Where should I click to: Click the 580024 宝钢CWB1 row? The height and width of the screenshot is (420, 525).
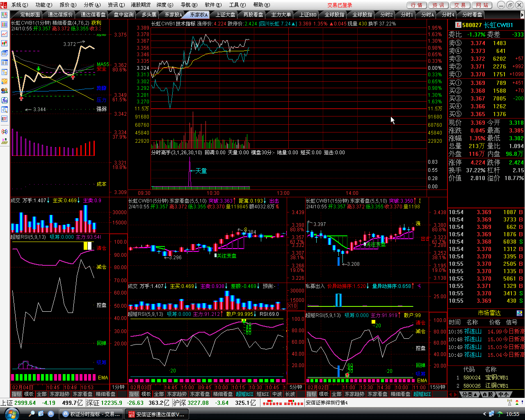(x=486, y=378)
